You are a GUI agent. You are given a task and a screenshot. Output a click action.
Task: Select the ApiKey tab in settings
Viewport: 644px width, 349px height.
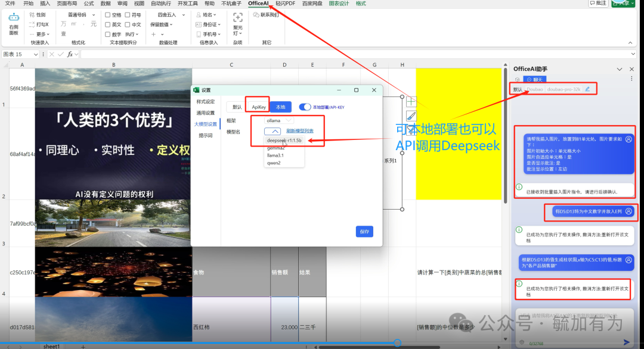tap(259, 107)
